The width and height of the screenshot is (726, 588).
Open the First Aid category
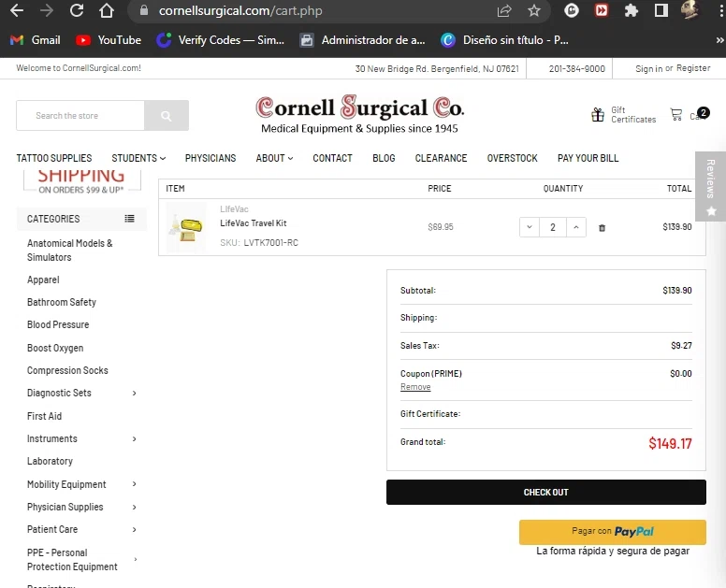[x=45, y=416]
